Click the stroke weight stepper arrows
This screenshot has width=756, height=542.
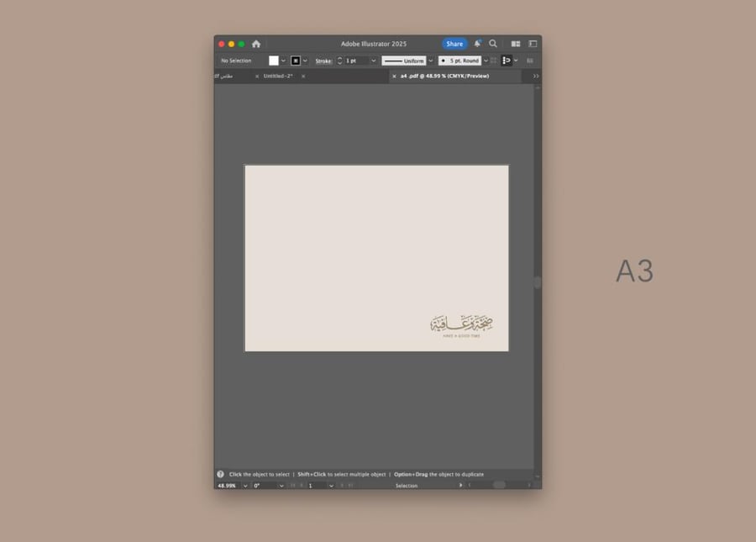click(339, 61)
